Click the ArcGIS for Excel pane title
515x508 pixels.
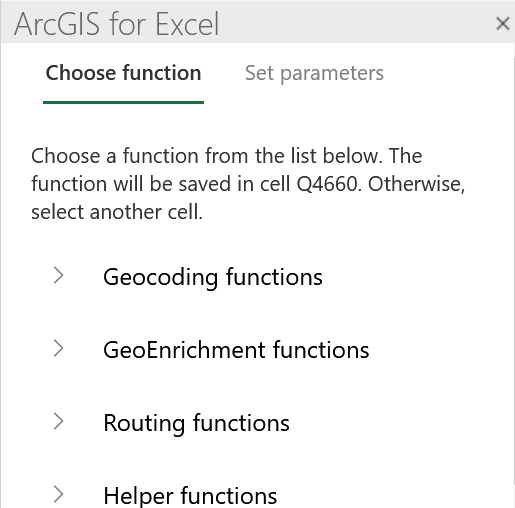coord(116,24)
